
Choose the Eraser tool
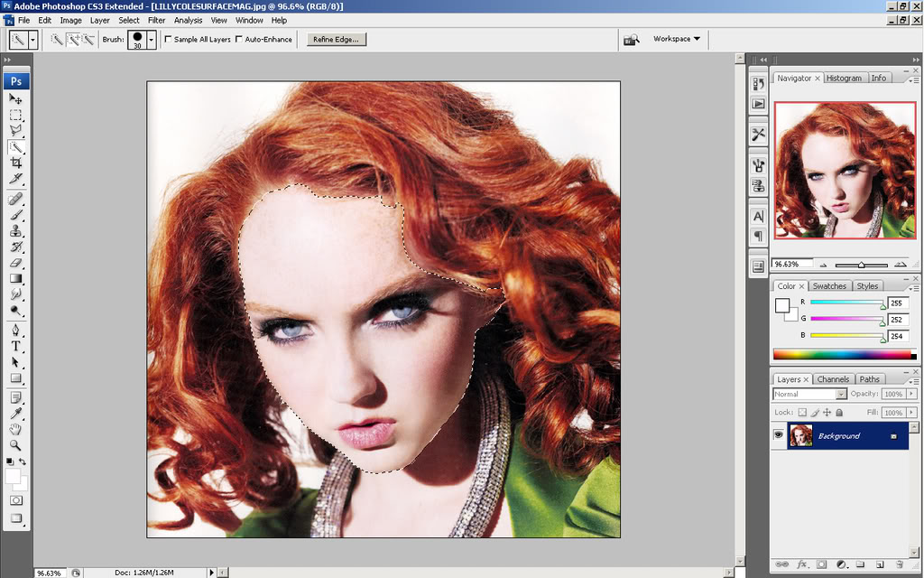[16, 263]
